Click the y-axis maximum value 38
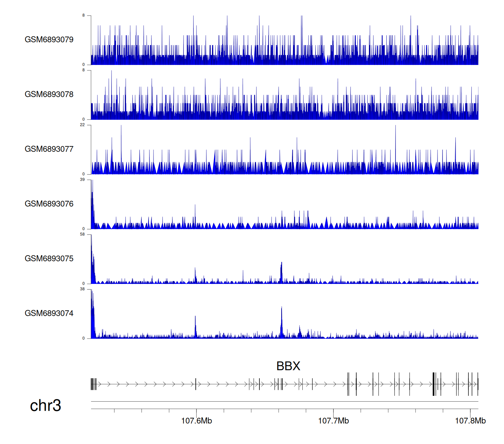This screenshot has width=504, height=444. click(82, 289)
